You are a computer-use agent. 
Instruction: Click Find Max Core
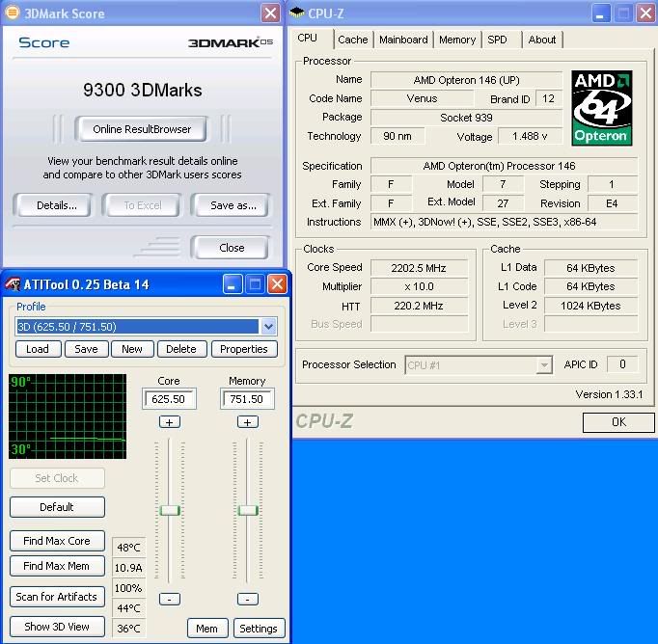pyautogui.click(x=57, y=541)
